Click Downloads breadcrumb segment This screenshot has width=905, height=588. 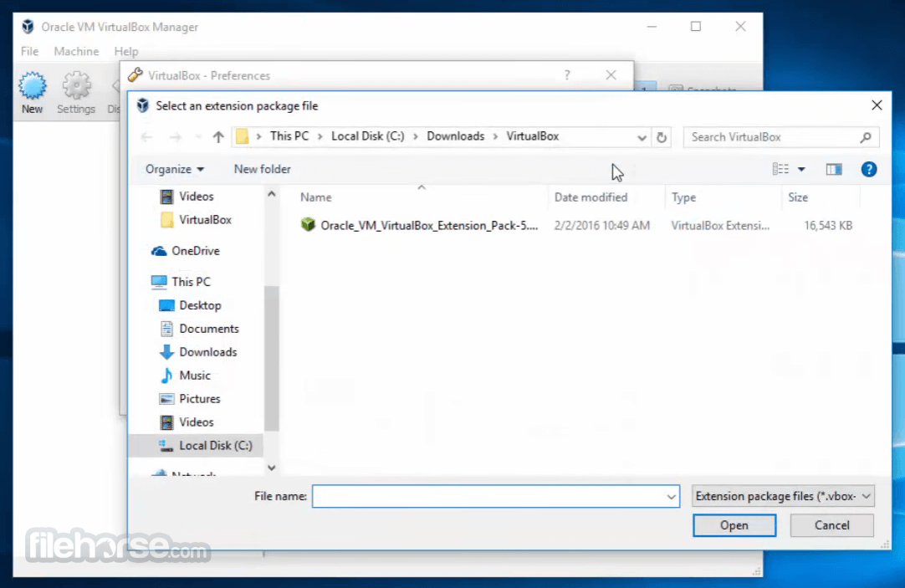point(455,136)
